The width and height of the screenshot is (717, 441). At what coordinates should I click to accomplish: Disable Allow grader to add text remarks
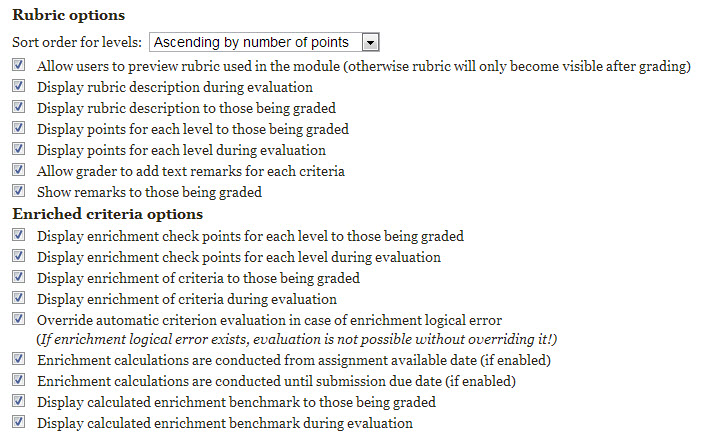(x=19, y=171)
